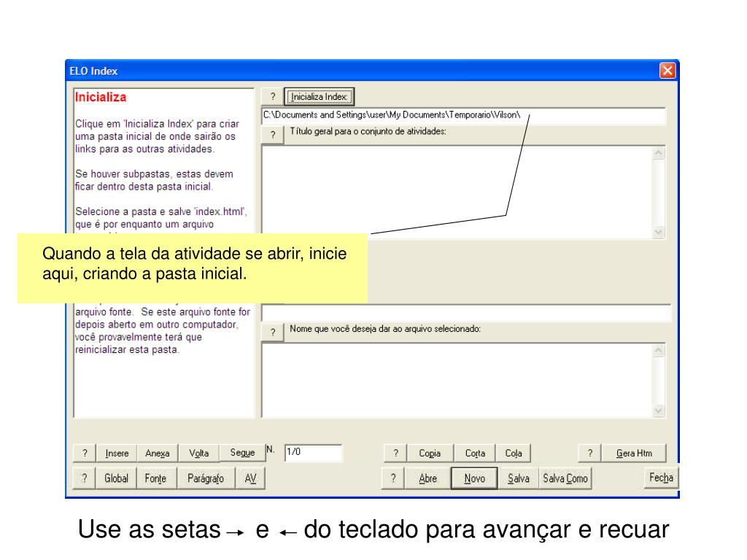Click help button beside Insere
Viewport: 747px width, 560px height.
[x=85, y=453]
